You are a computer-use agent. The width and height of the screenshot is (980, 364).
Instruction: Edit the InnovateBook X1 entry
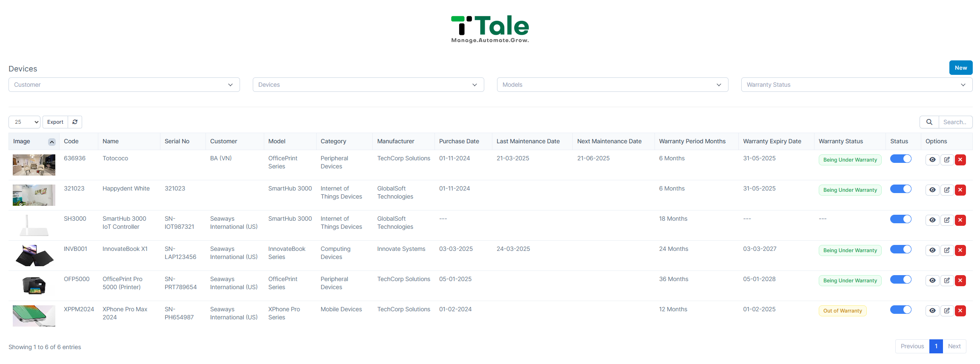[947, 250]
